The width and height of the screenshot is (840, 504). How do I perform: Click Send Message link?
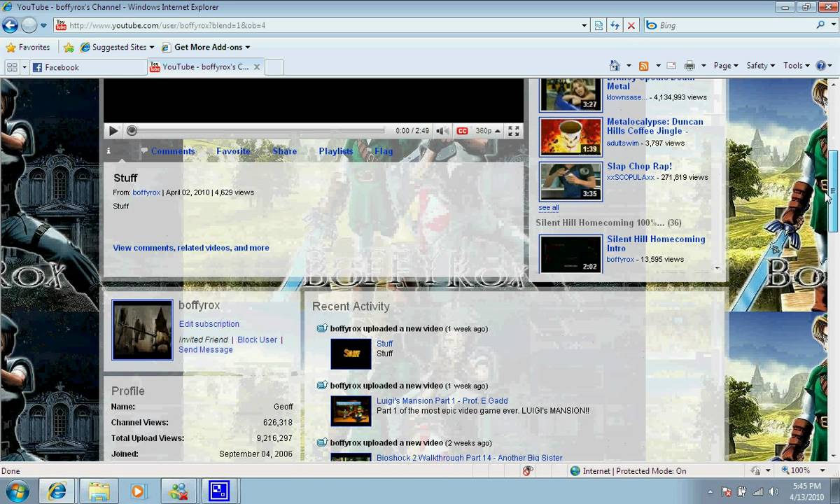pos(206,350)
